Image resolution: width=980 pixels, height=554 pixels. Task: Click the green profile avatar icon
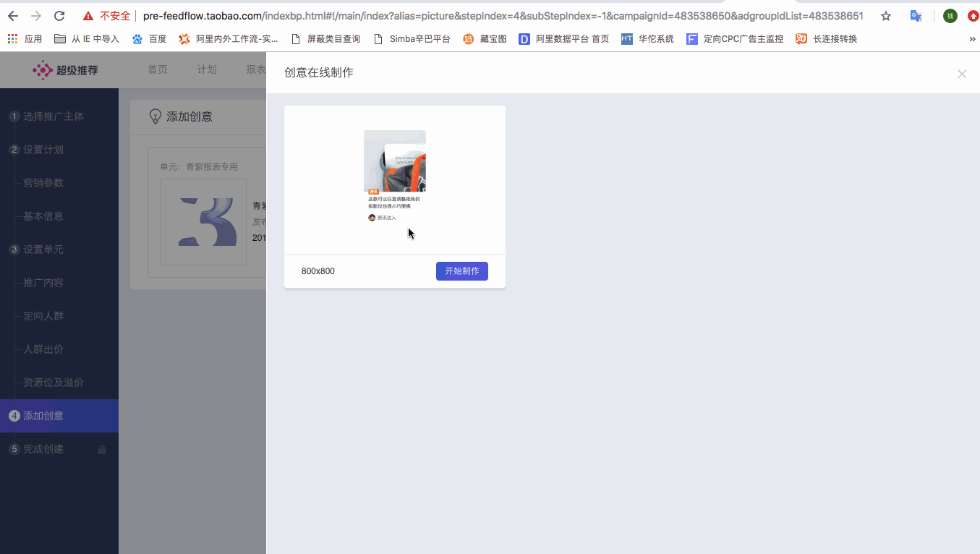[x=950, y=16]
